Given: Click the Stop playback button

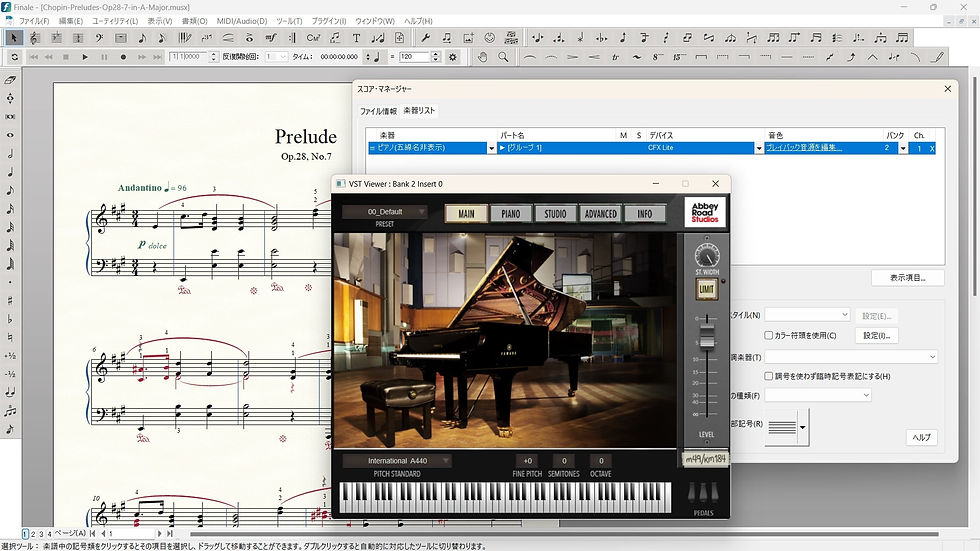Looking at the screenshot, I should click(x=66, y=57).
